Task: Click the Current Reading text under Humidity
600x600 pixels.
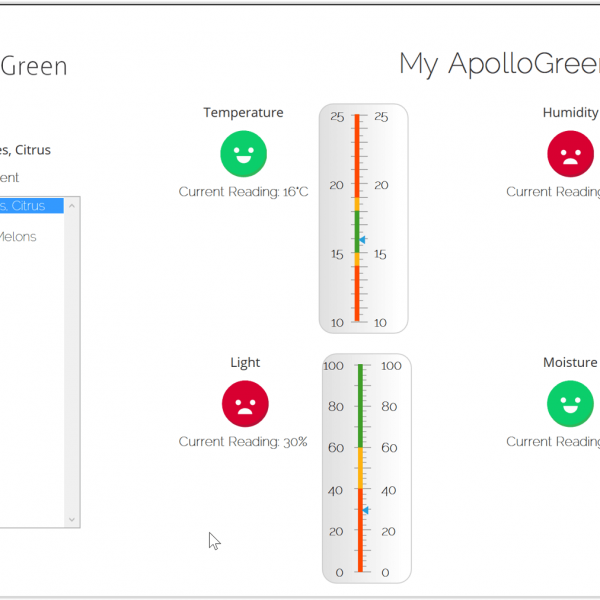Action: tap(553, 192)
